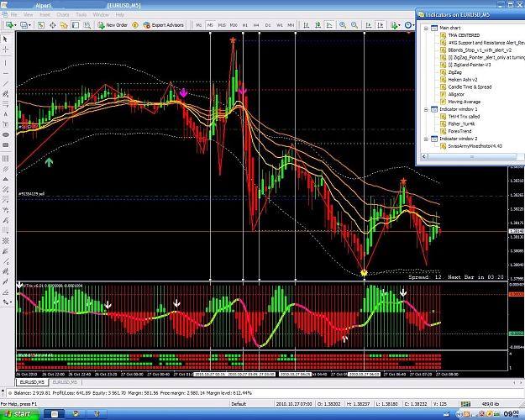Screen dimensions: 525x420
Task: Zoom out on the chart
Action: tap(354, 25)
